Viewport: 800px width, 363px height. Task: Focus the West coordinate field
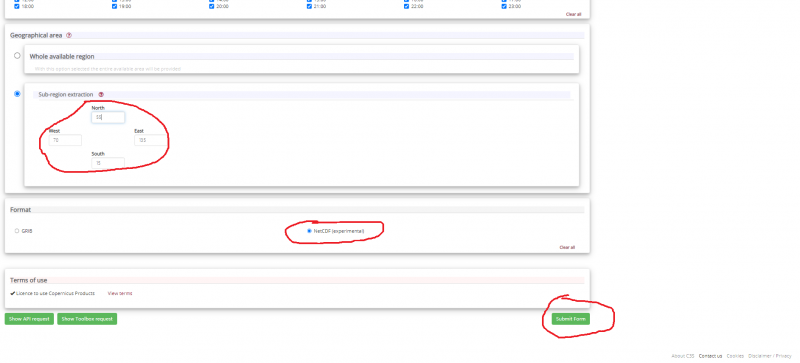tap(65, 140)
